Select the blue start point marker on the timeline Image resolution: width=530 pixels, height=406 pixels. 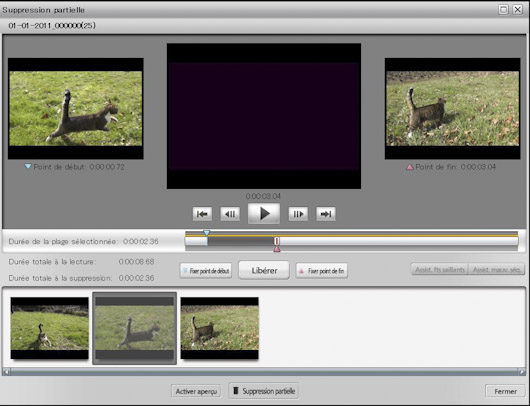(207, 233)
